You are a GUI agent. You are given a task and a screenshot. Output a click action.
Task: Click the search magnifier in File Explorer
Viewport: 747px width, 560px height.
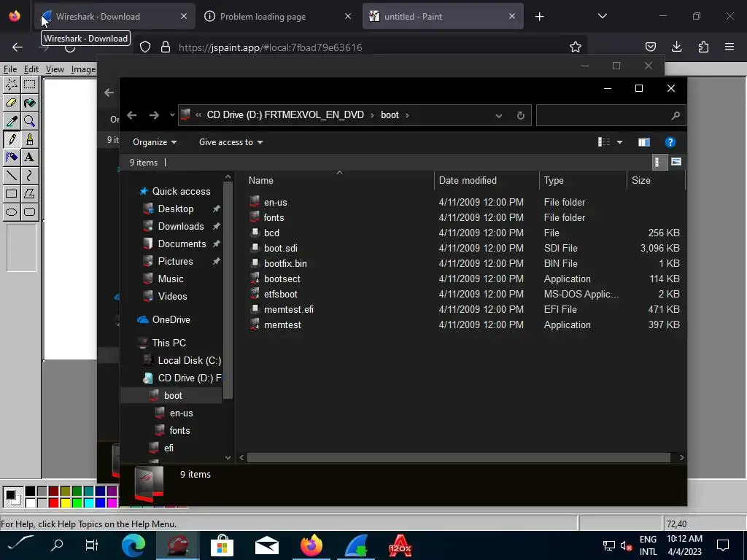[x=675, y=116]
